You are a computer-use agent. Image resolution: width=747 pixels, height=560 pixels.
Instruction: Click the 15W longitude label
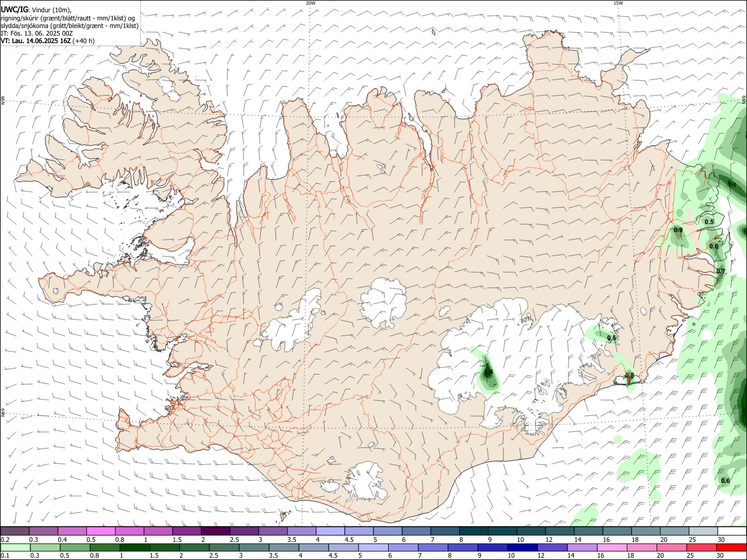[618, 3]
